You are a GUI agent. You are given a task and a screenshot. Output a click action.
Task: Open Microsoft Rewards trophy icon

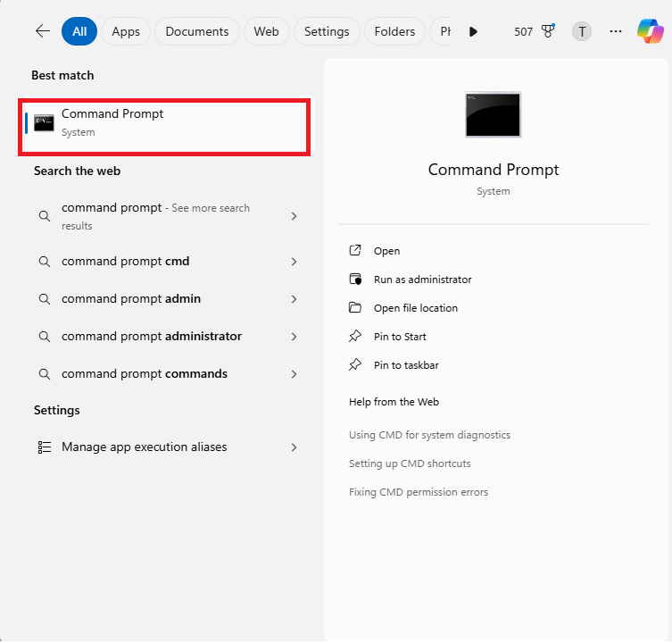click(548, 31)
